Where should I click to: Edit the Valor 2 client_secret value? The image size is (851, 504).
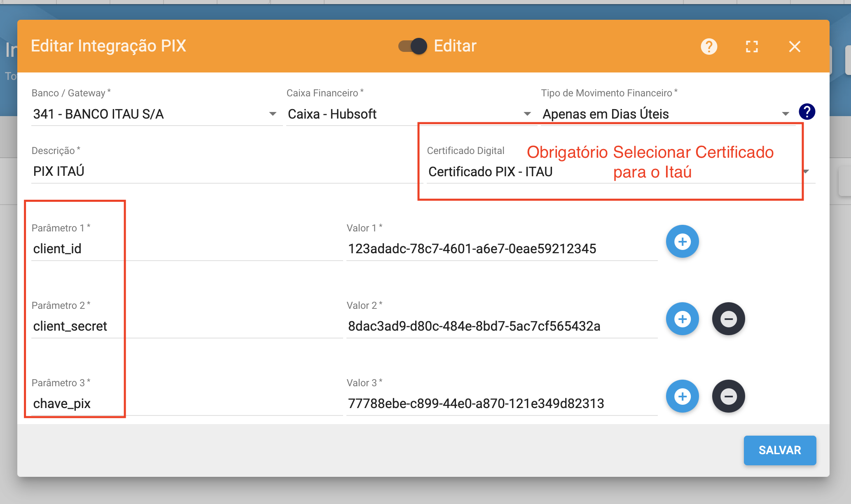474,326
